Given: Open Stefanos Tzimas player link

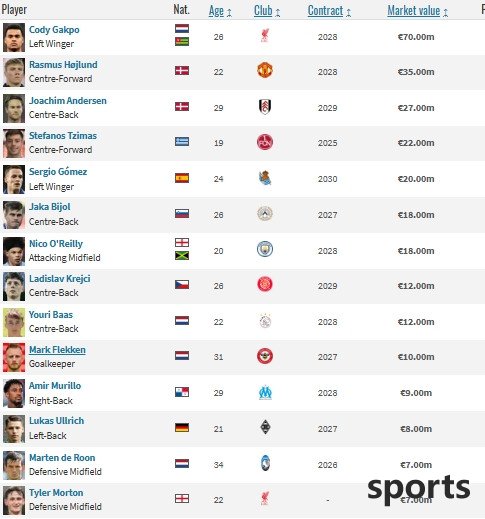Looking at the screenshot, I should [63, 136].
